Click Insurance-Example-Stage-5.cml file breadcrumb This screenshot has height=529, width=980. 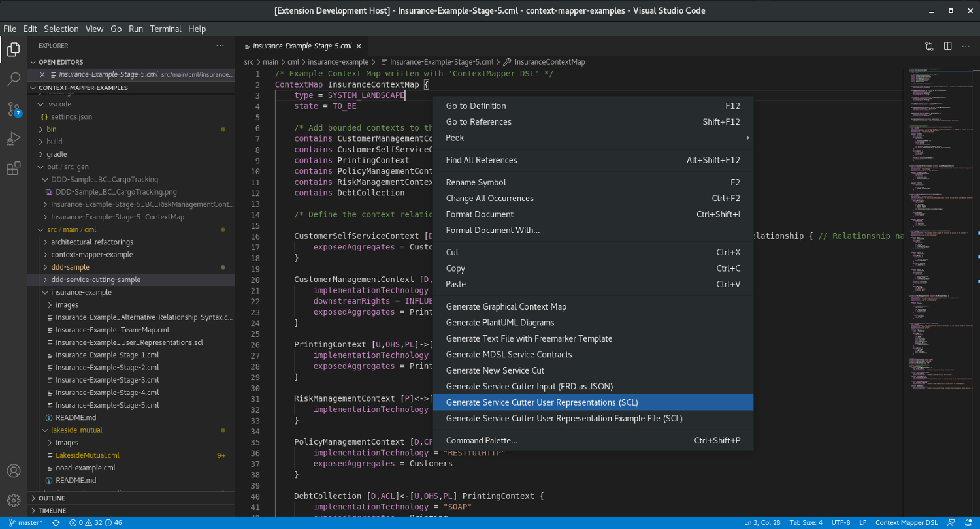[436, 62]
